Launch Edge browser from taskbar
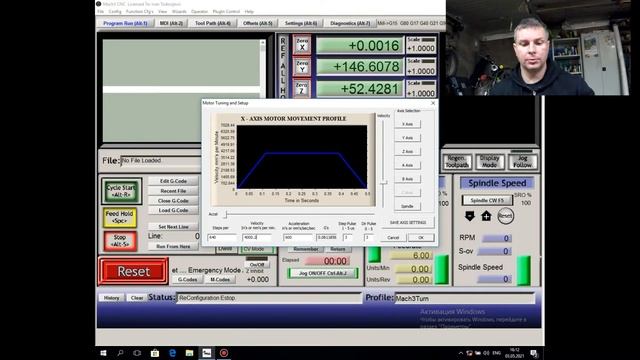 172,353
